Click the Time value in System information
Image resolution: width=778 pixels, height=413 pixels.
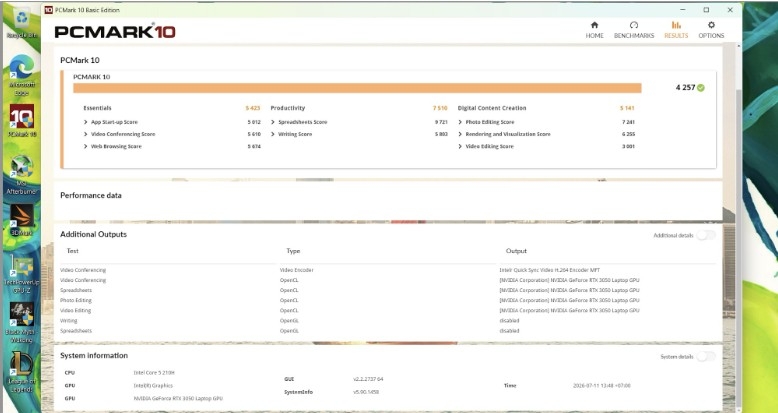click(601, 386)
